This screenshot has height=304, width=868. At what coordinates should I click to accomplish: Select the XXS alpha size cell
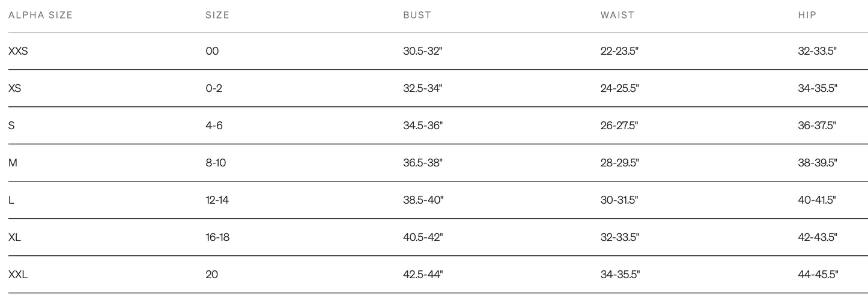[18, 51]
